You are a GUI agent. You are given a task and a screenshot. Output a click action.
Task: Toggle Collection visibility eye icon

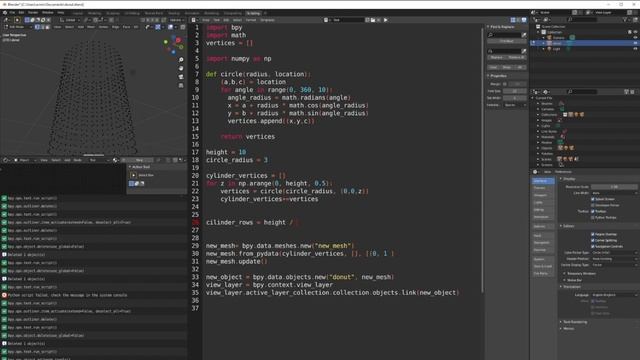[636, 32]
